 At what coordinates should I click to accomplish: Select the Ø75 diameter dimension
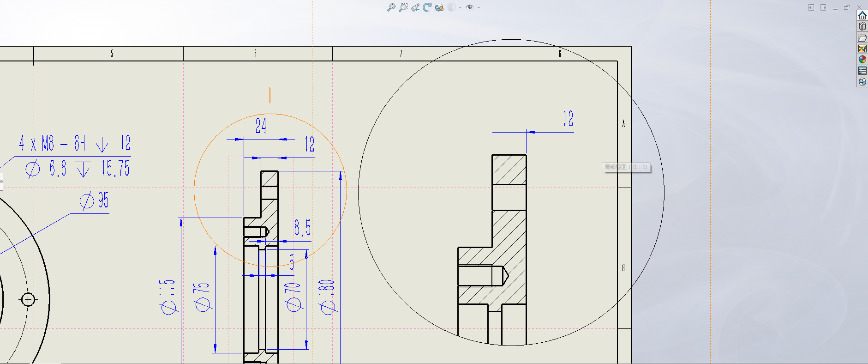click(202, 297)
